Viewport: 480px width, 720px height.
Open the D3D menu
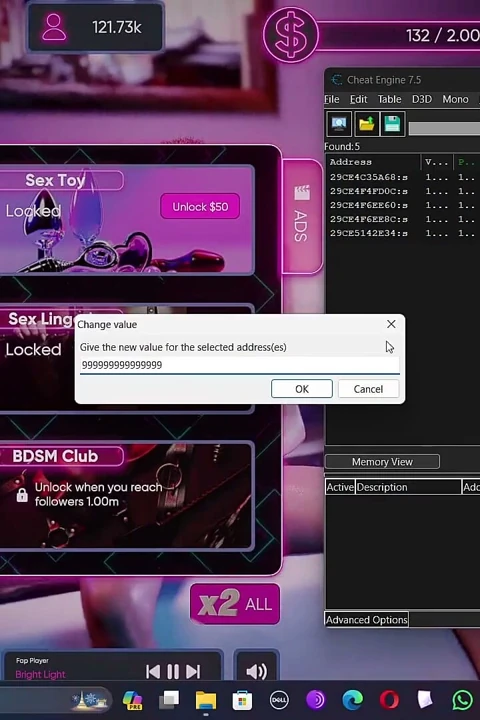point(422,99)
